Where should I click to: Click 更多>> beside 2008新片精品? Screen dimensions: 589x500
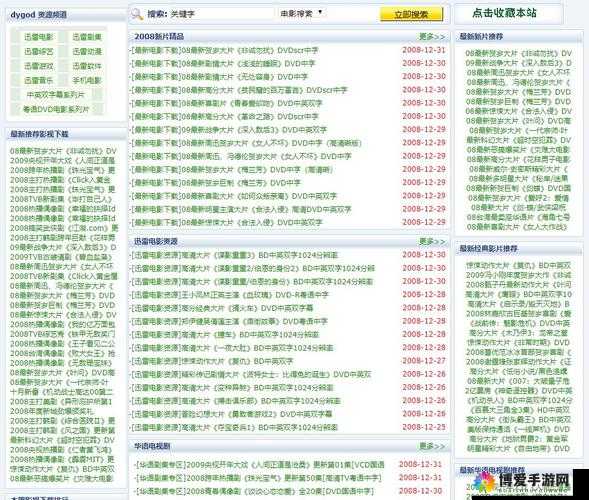(432, 37)
